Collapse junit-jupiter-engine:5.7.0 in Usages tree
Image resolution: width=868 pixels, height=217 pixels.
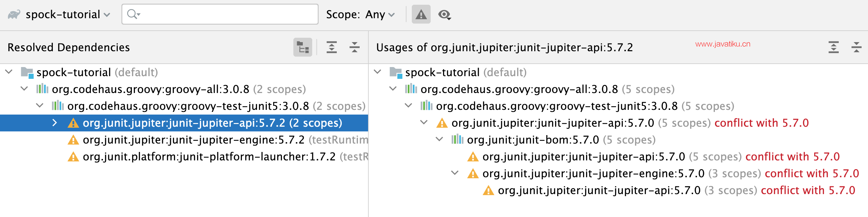[x=455, y=173]
